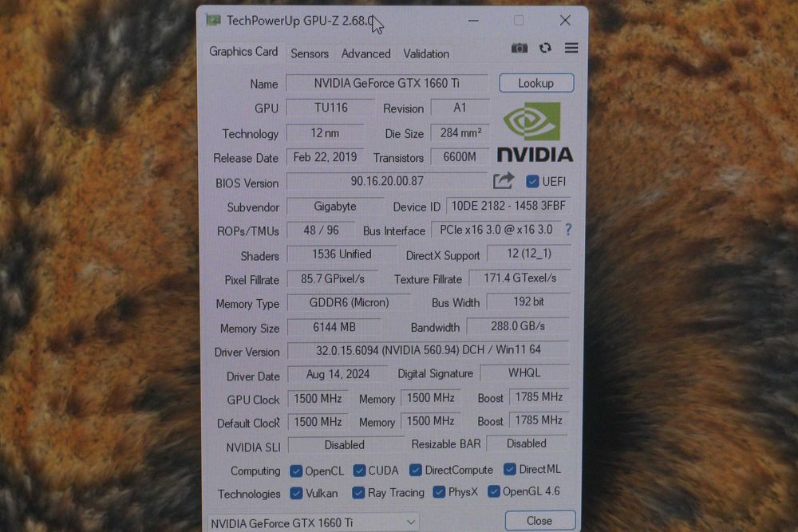Image resolution: width=798 pixels, height=532 pixels.
Task: Click the refresh icon in GPU-Z
Action: point(546,48)
